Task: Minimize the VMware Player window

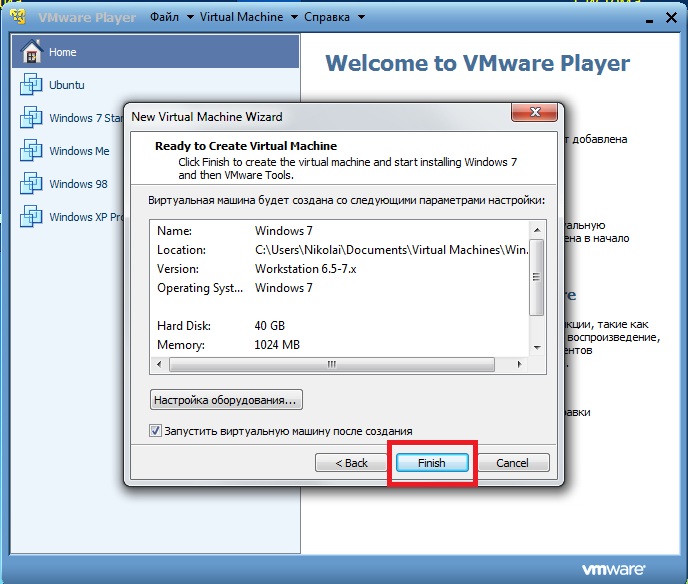Action: [650, 20]
